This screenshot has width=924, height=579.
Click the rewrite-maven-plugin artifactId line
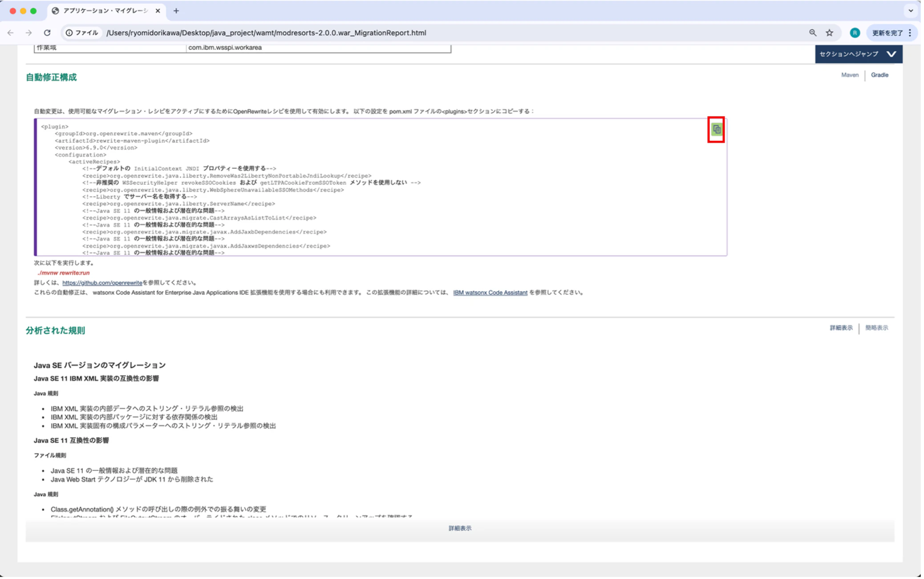coord(132,141)
